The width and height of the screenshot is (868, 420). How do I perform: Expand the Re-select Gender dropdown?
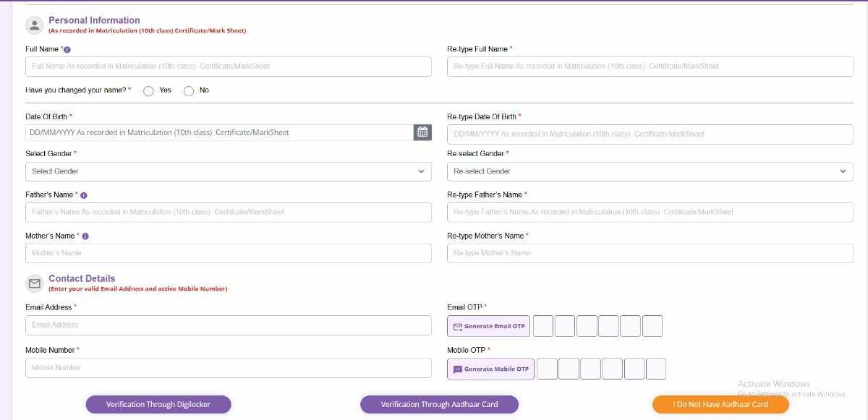click(650, 171)
